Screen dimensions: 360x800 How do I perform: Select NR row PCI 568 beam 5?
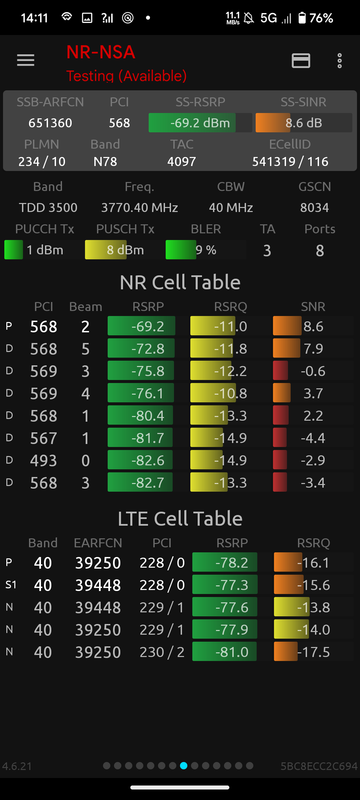click(180, 348)
